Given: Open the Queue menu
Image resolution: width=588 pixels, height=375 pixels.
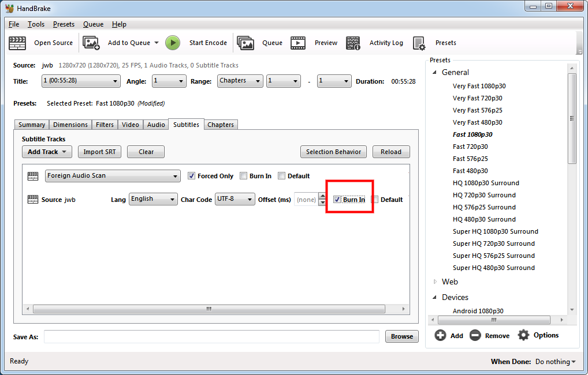Looking at the screenshot, I should pyautogui.click(x=94, y=24).
